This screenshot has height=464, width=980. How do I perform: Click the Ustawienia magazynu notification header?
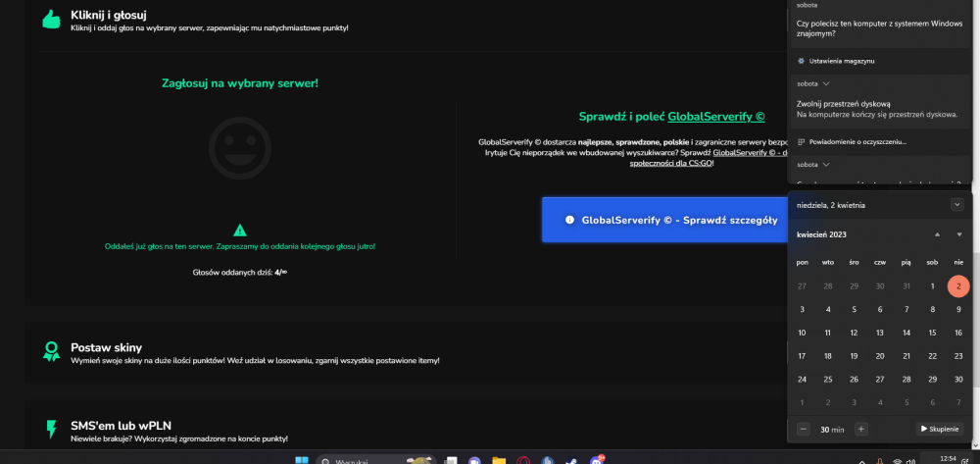tap(841, 61)
